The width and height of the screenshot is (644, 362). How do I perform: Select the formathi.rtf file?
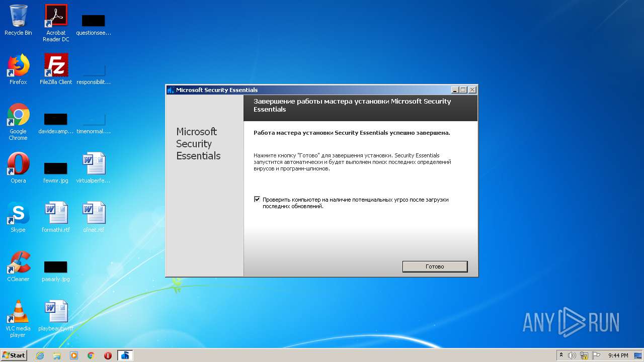point(56,217)
